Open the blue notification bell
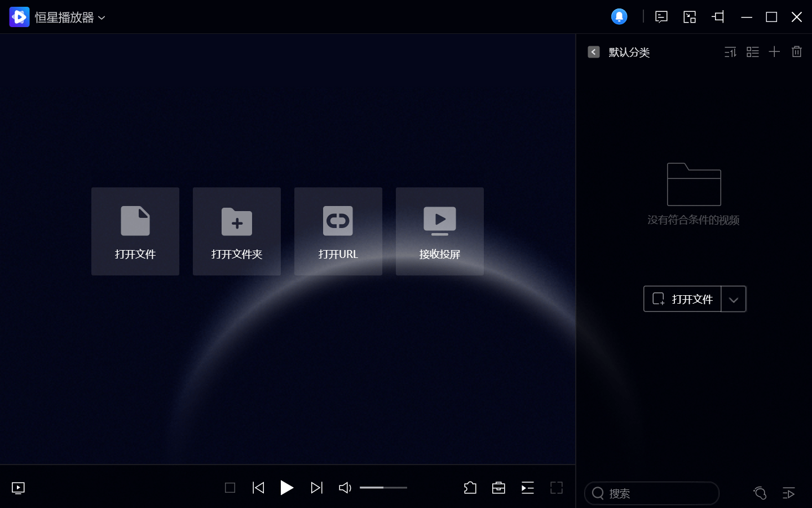The image size is (812, 508). (619, 17)
